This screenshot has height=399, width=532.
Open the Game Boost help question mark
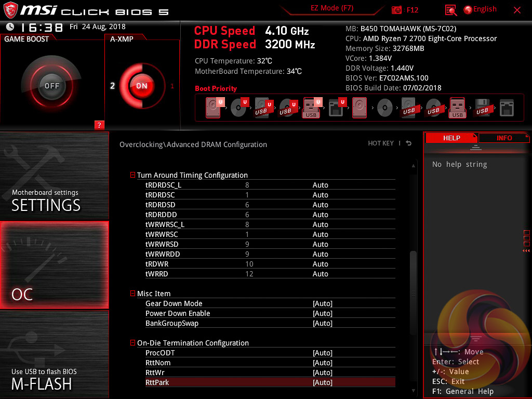coord(99,125)
